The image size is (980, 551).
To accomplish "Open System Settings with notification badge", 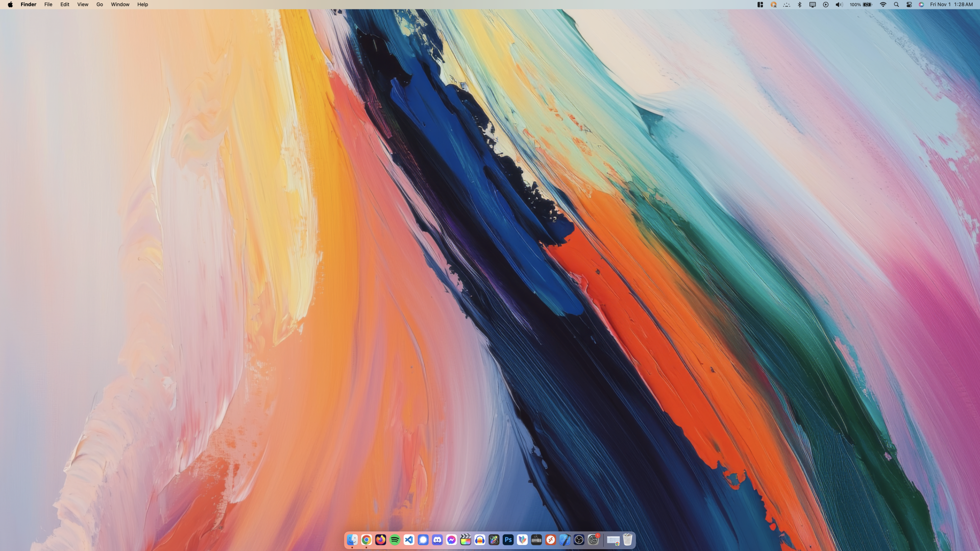I will [x=593, y=540].
